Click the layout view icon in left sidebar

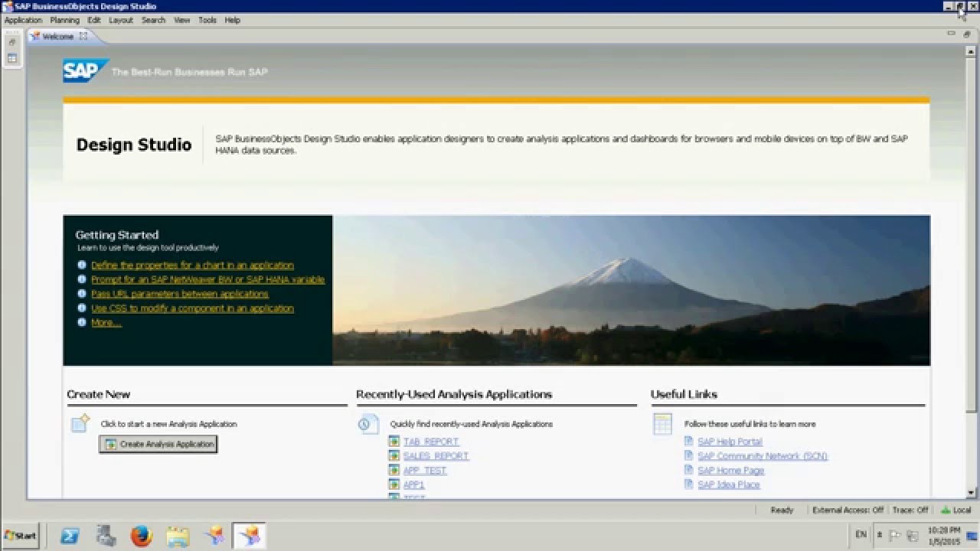11,58
